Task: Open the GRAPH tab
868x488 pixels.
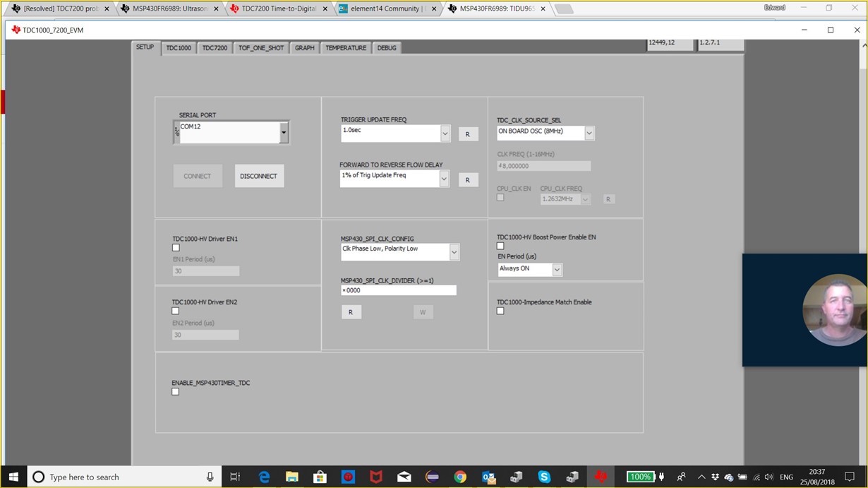Action: click(305, 48)
